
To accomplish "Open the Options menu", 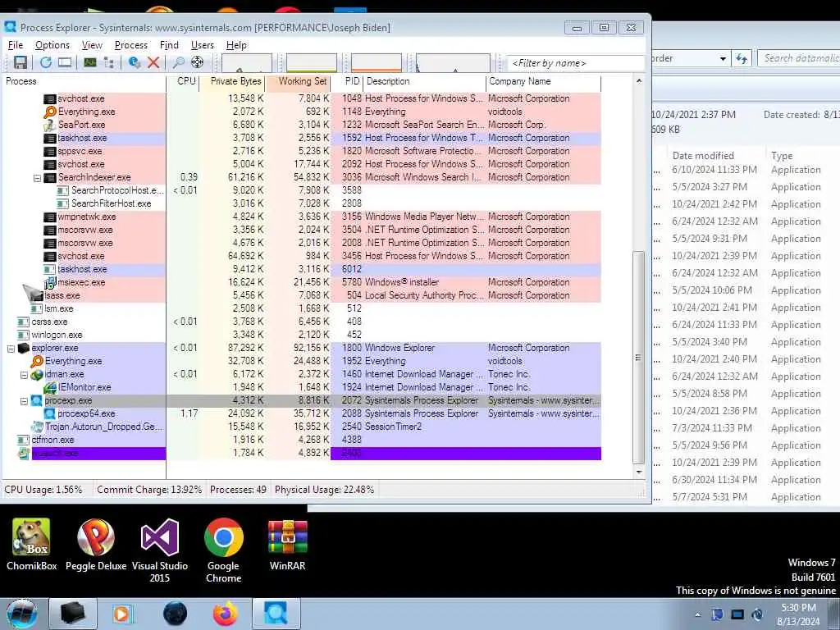I will pos(52,45).
